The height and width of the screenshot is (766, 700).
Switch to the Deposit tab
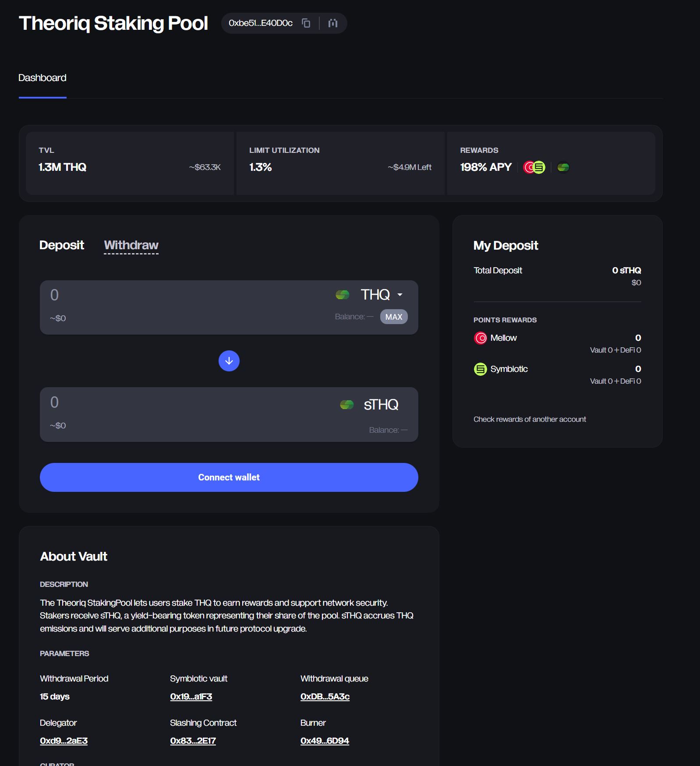click(62, 245)
